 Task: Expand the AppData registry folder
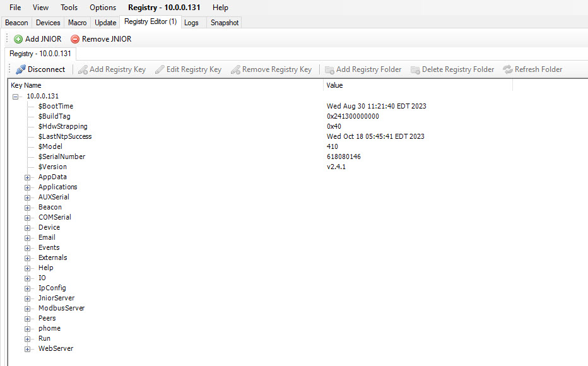tap(27, 177)
